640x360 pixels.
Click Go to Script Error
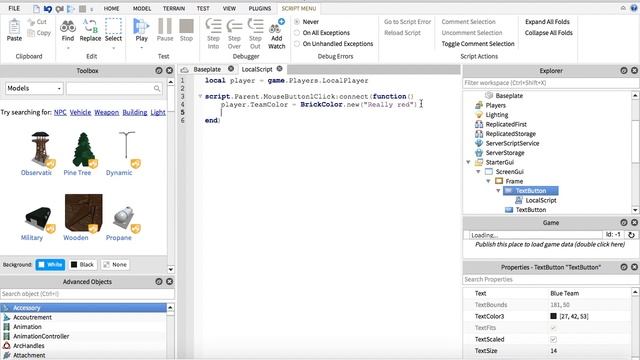[407, 22]
